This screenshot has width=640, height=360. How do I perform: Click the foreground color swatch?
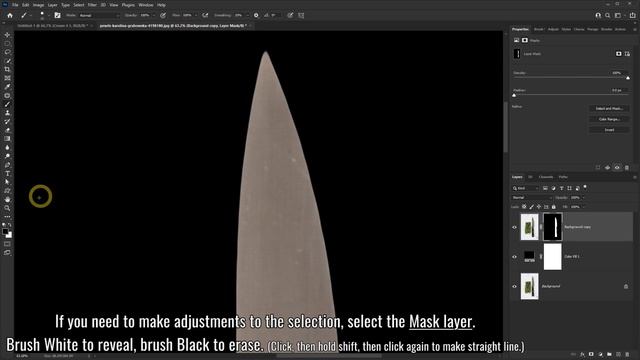point(5,231)
